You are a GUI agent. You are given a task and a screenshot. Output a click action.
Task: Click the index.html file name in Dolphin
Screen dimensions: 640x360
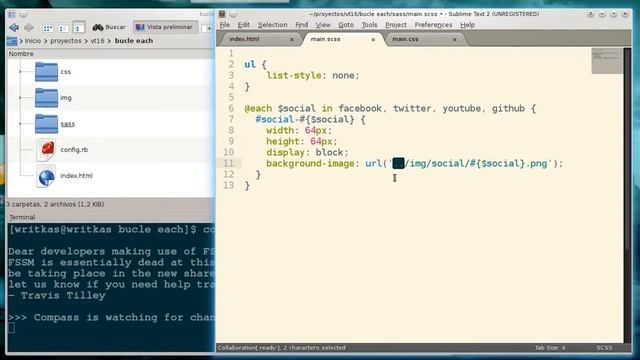pos(76,176)
